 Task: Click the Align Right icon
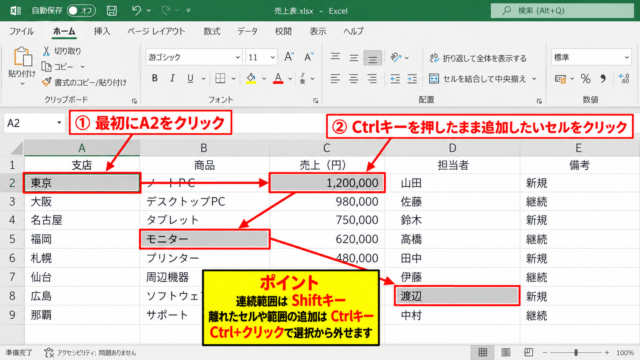pos(372,78)
